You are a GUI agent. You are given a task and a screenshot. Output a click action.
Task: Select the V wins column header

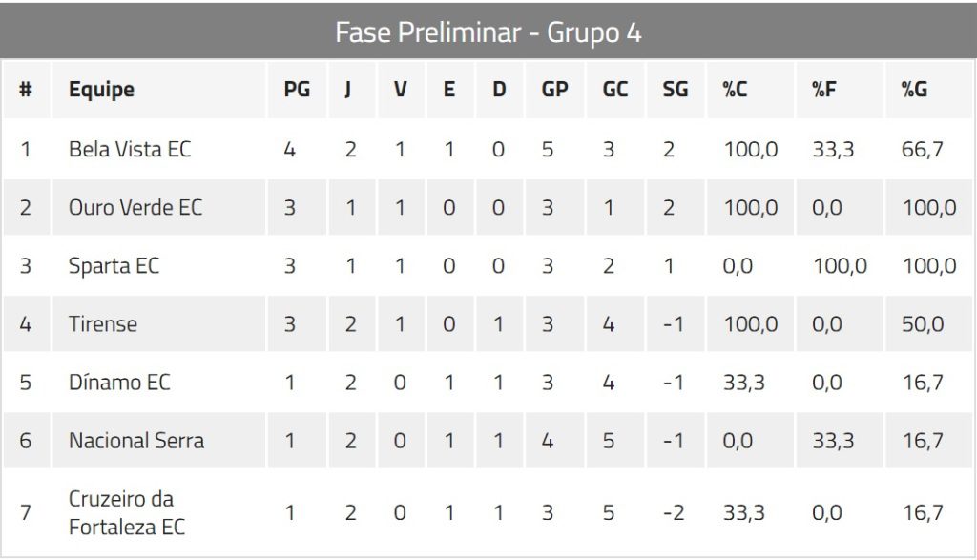click(401, 90)
